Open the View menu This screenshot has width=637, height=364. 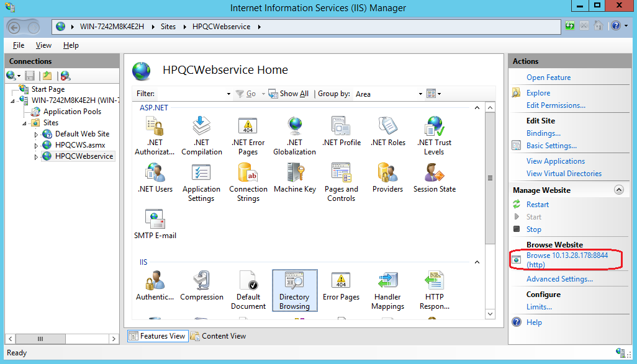43,45
